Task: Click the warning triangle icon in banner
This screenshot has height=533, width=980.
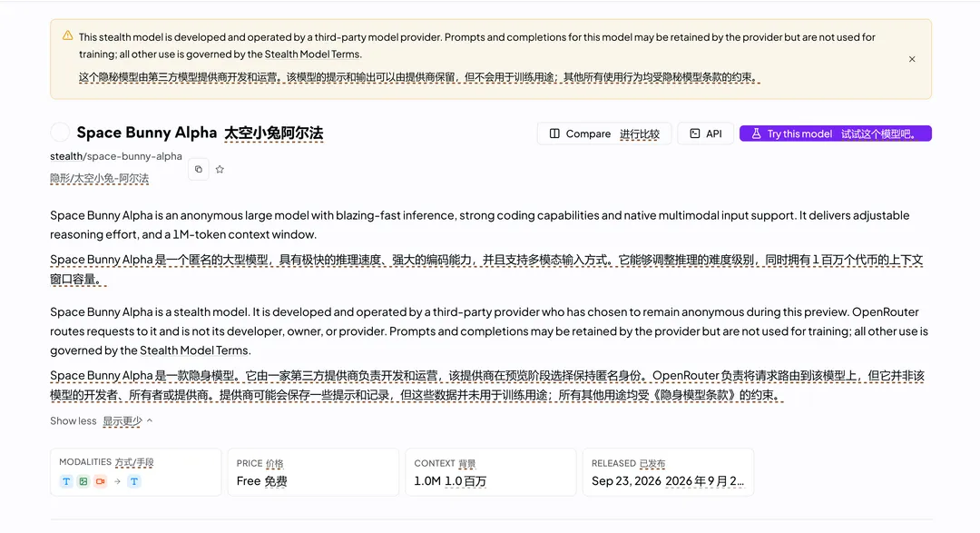Action: (x=67, y=36)
